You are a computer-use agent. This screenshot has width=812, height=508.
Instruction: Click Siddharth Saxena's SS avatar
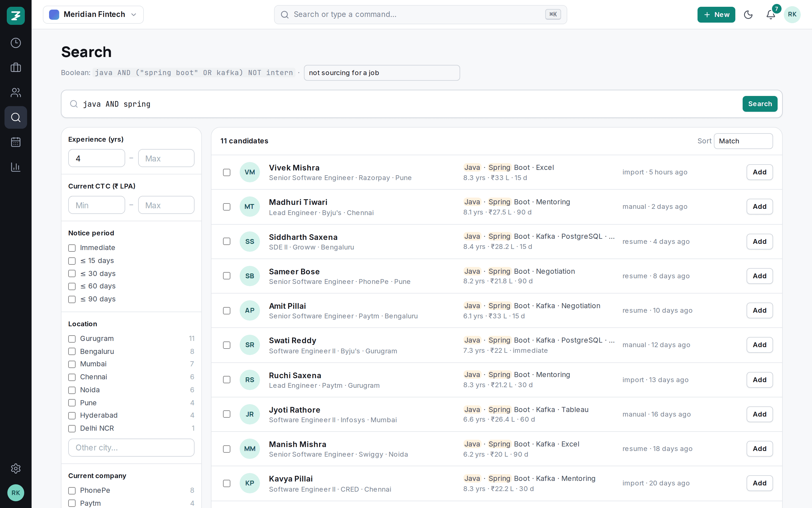click(x=250, y=242)
